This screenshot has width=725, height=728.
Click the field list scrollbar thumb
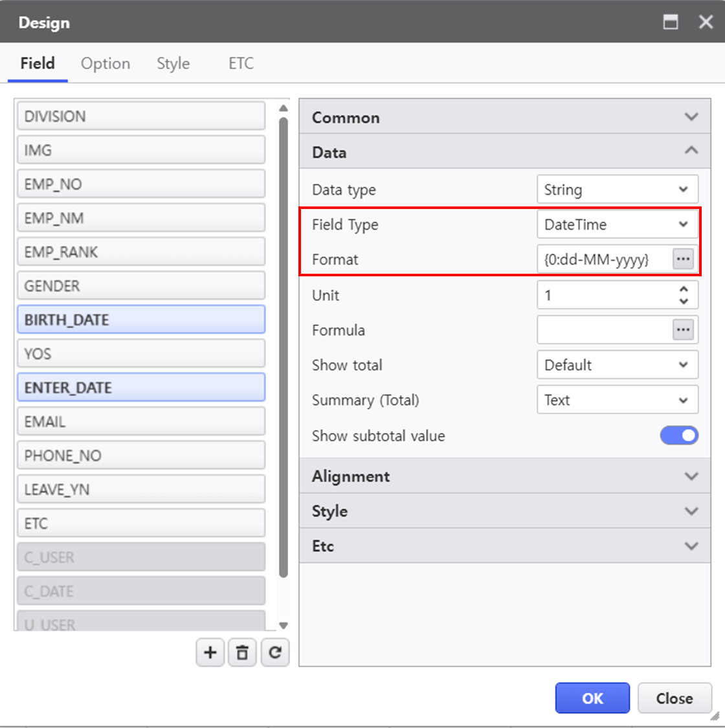[x=284, y=347]
